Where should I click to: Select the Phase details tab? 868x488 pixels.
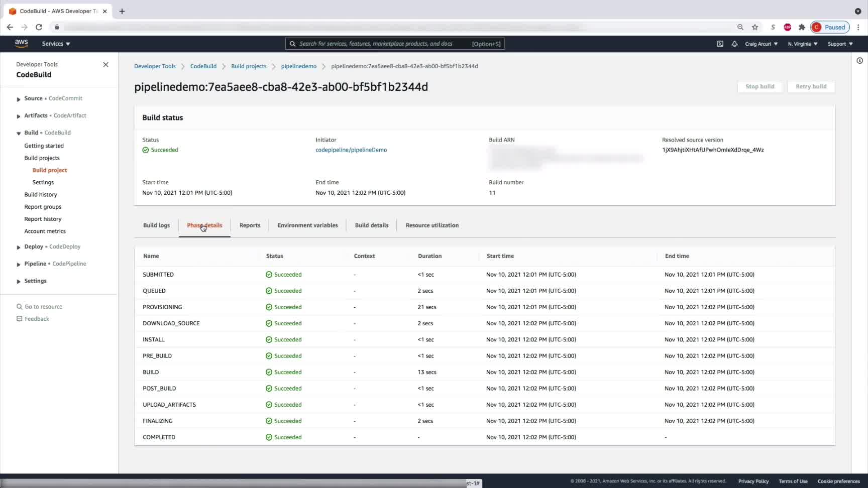[x=204, y=225]
